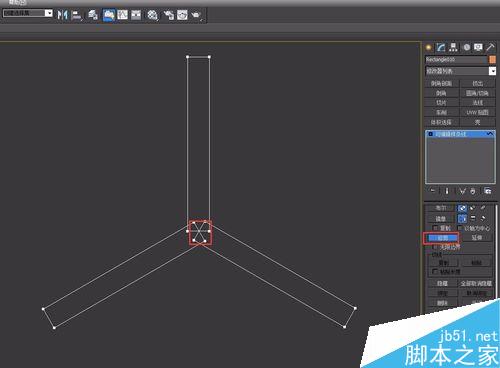Click the 绑定 (Bind) button

pyautogui.click(x=442, y=293)
